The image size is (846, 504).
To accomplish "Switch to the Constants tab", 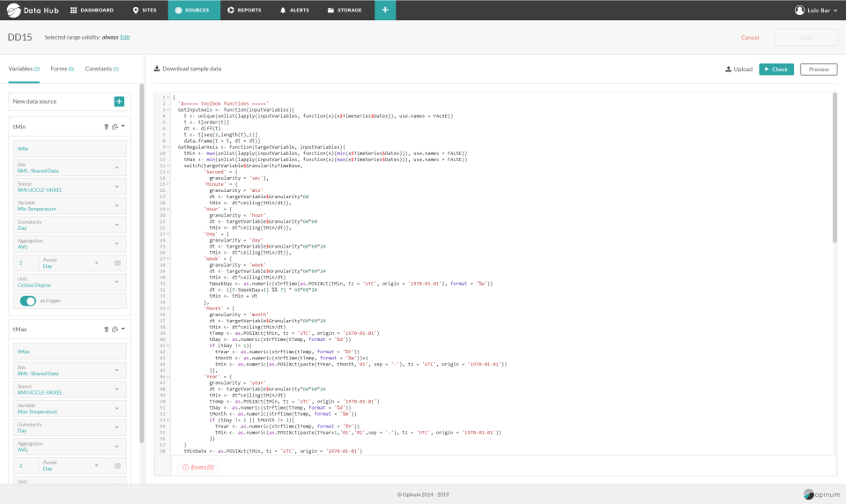I will (102, 69).
